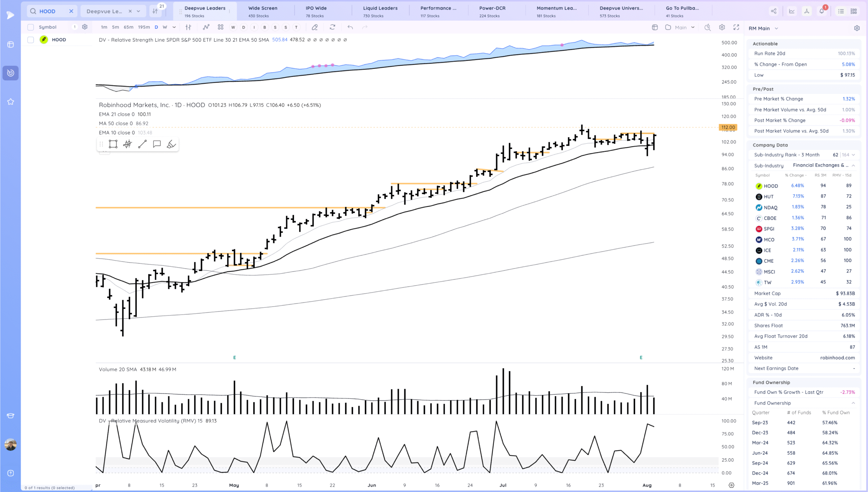Open symbol list column settings gear
The width and height of the screenshot is (868, 492).
tap(85, 27)
